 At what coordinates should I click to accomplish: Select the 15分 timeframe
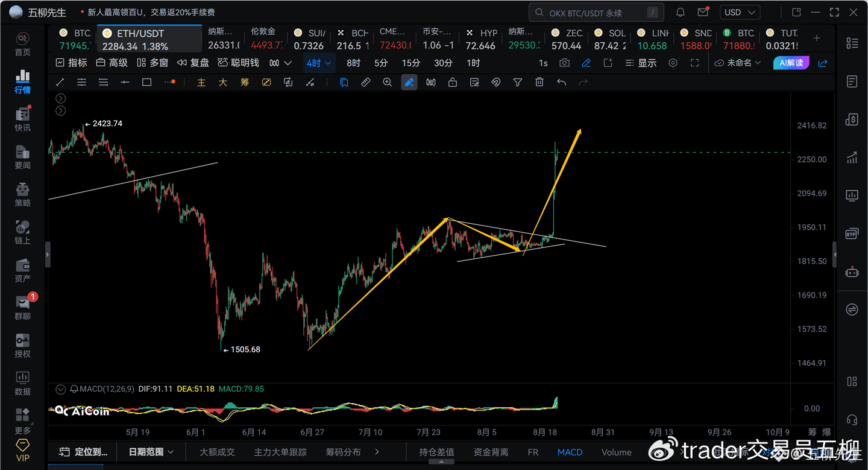(x=411, y=63)
